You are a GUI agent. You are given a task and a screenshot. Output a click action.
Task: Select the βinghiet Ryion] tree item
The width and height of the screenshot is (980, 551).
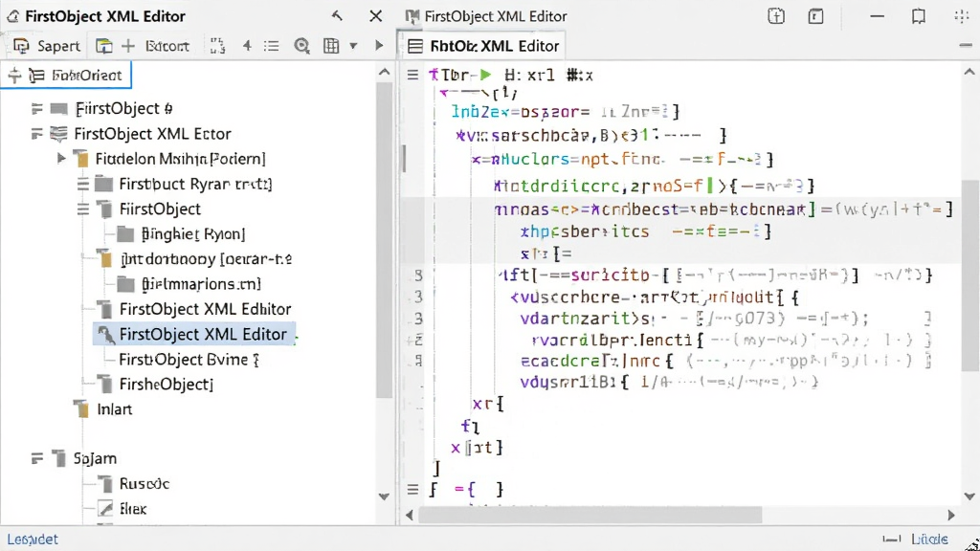coord(192,233)
